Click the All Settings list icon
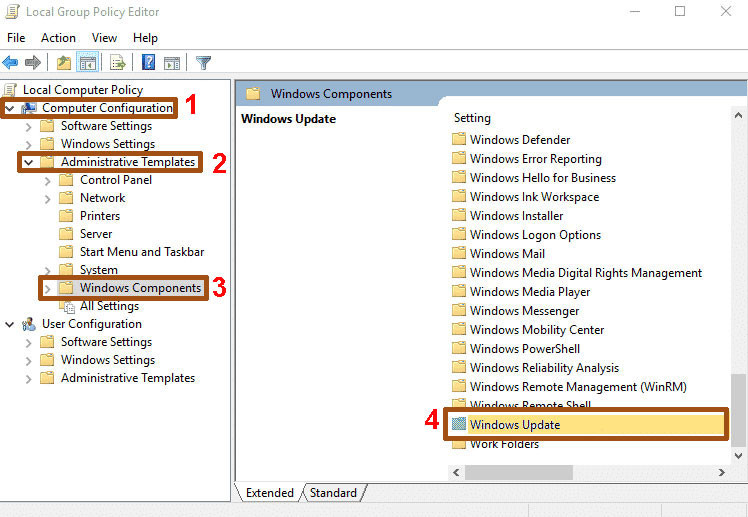 point(69,307)
